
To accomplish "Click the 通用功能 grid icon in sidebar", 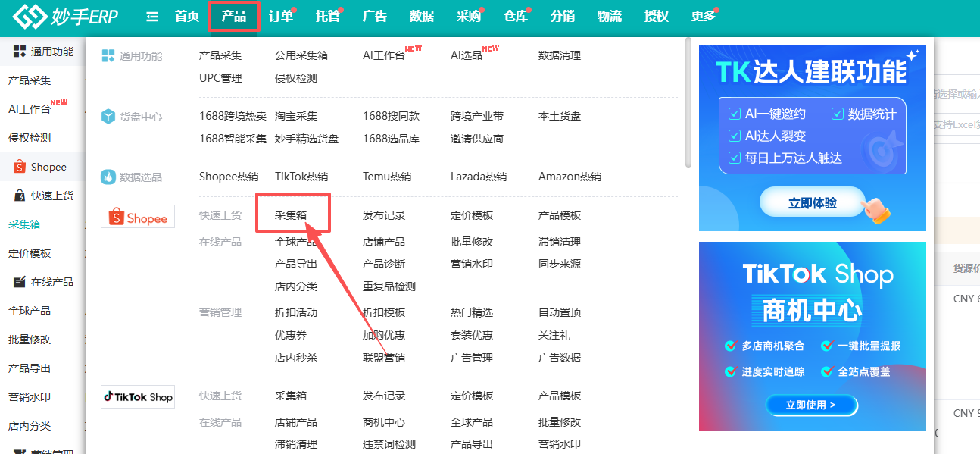I will 20,52.
